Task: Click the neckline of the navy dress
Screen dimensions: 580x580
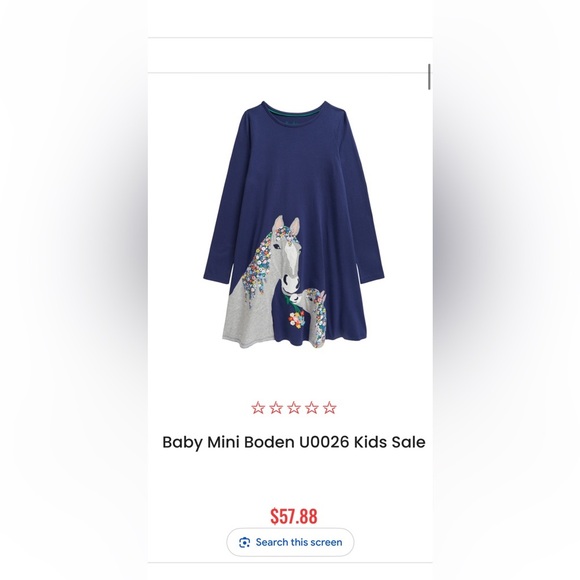Action: (294, 110)
